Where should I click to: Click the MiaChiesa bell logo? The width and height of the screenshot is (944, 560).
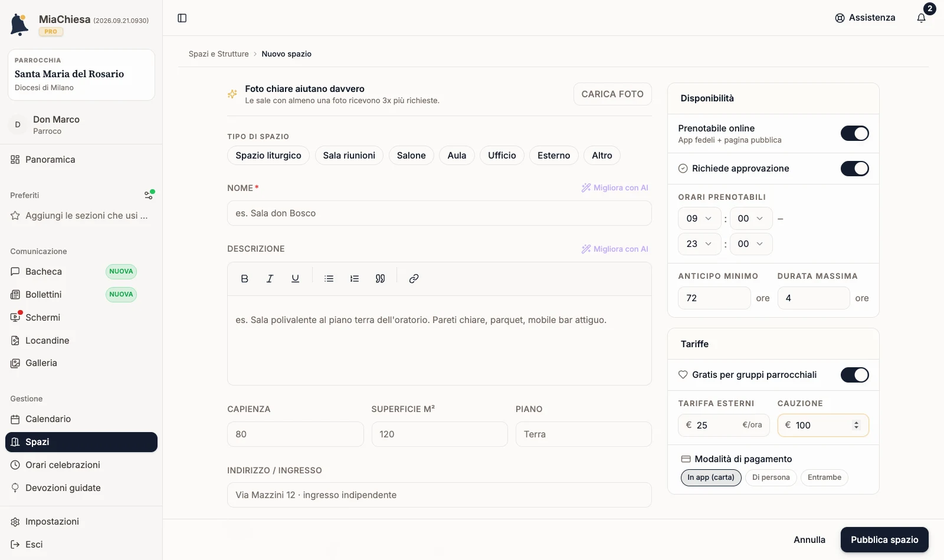[19, 25]
